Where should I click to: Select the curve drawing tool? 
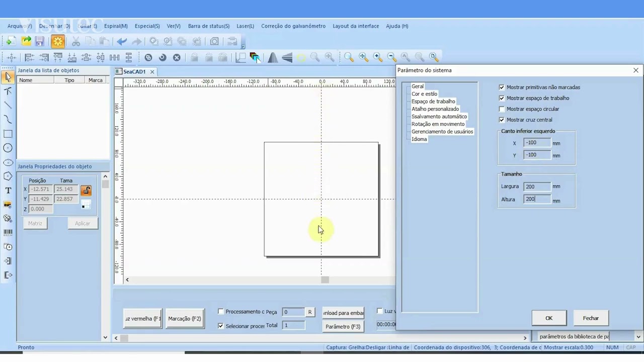point(8,119)
